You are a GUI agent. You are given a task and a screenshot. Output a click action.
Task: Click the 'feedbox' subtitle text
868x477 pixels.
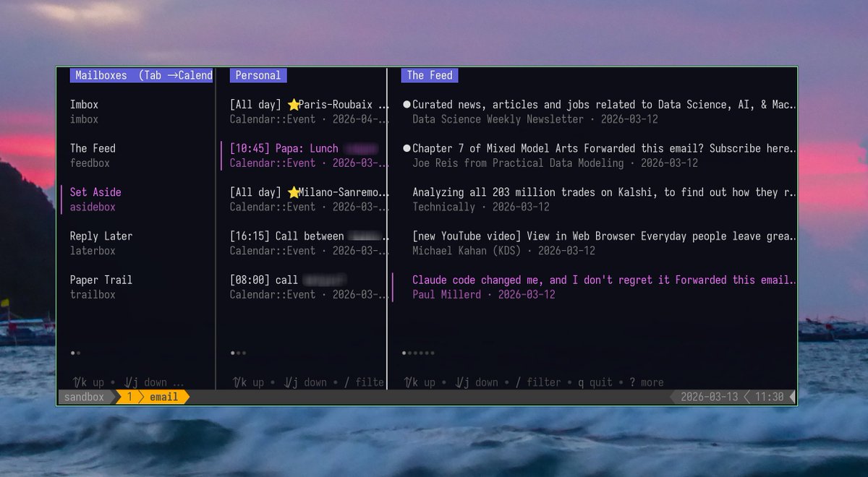point(90,163)
